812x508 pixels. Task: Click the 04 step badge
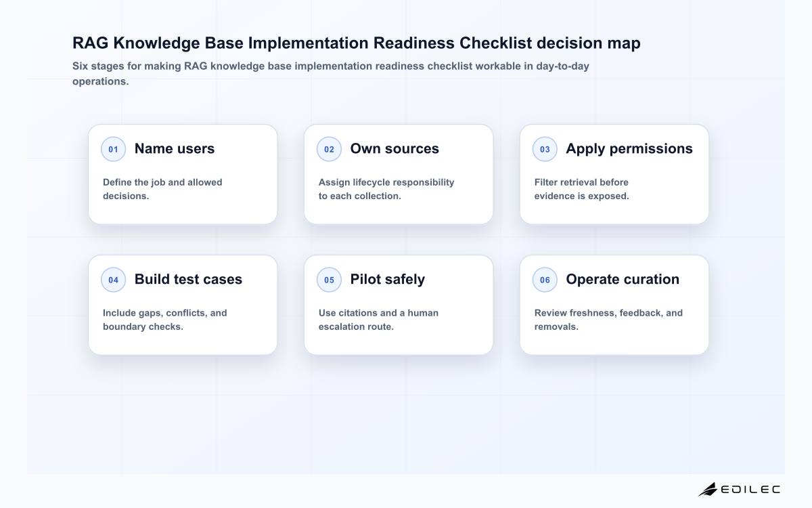point(113,280)
